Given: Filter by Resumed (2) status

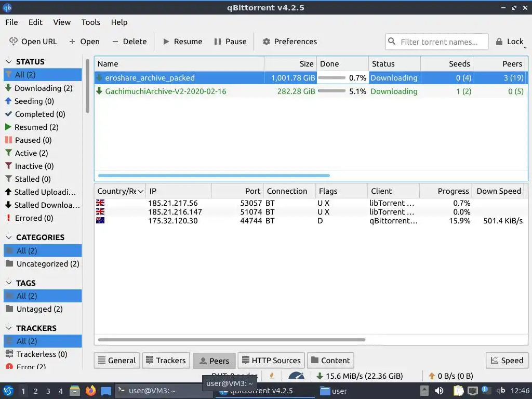Looking at the screenshot, I should 43,127.
